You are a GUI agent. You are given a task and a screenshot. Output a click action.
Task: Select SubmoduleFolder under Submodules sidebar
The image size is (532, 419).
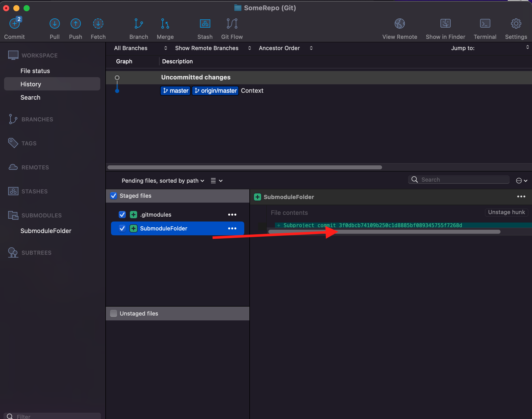(46, 231)
